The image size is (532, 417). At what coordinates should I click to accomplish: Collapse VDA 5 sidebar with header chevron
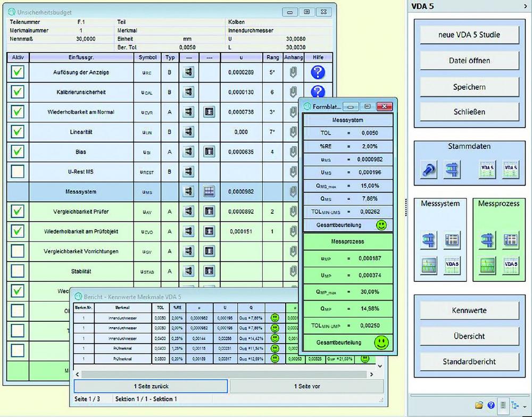tap(526, 6)
